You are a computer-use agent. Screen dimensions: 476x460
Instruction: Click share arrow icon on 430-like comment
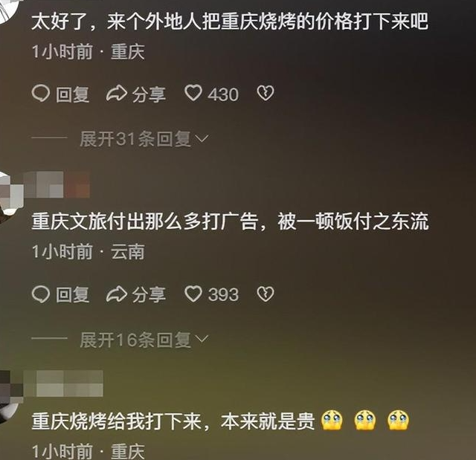click(116, 94)
